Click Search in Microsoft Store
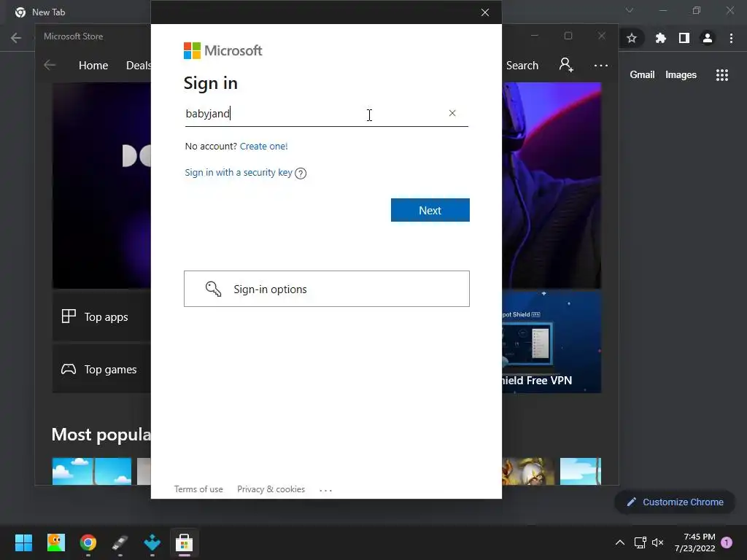 pos(522,65)
